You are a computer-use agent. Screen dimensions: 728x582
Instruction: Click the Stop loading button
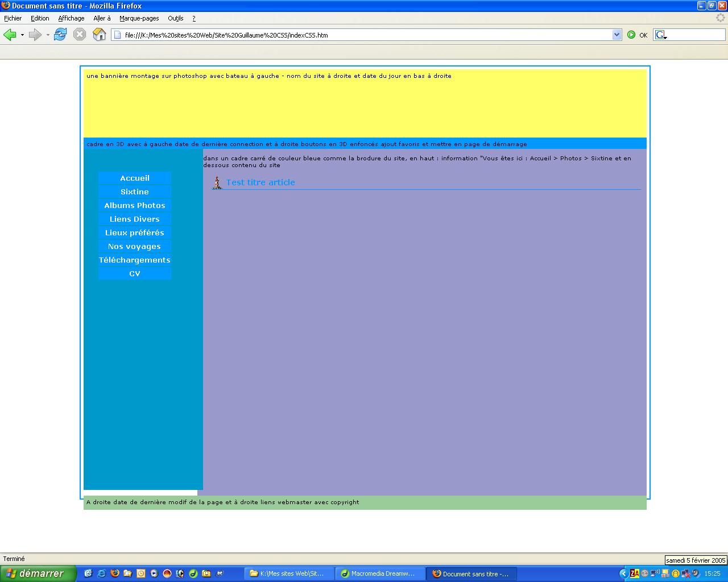click(x=80, y=35)
